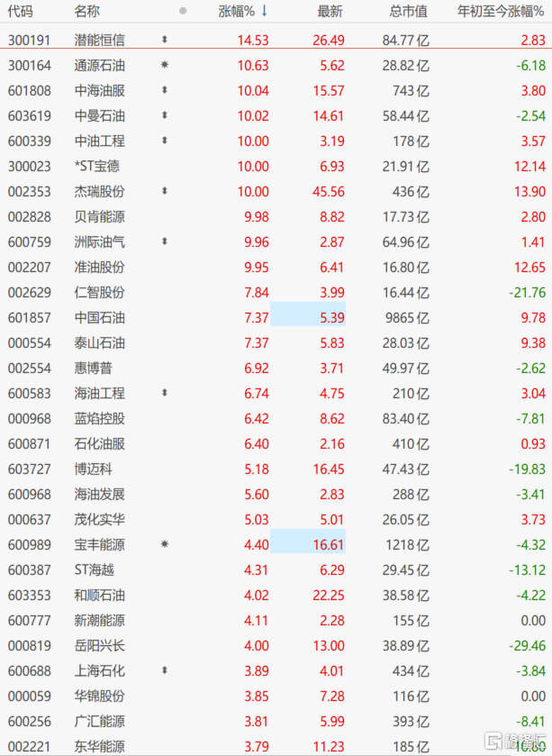552x756 pixels.
Task: Click year-to-date value 12.65 of 准油股份
Action: (529, 267)
